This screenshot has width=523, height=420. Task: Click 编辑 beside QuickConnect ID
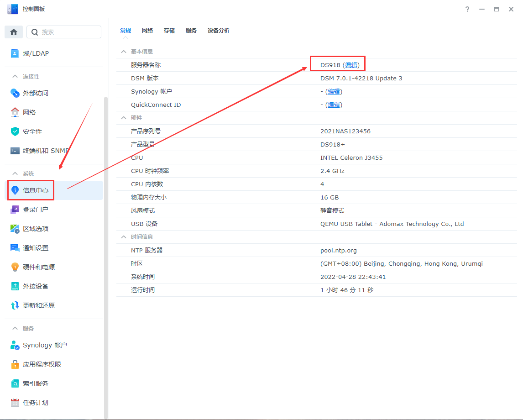(x=334, y=105)
